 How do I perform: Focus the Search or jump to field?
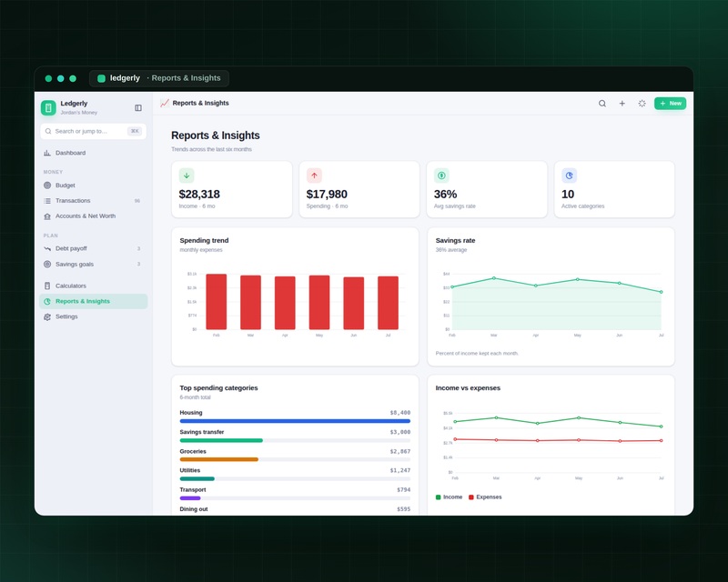(x=94, y=131)
